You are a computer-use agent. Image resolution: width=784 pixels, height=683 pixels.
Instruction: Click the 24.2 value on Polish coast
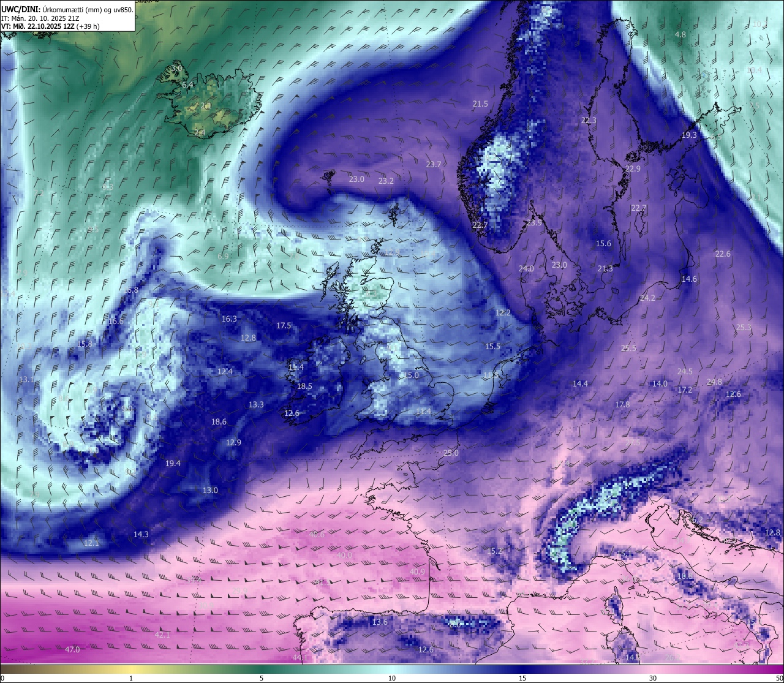coord(647,298)
